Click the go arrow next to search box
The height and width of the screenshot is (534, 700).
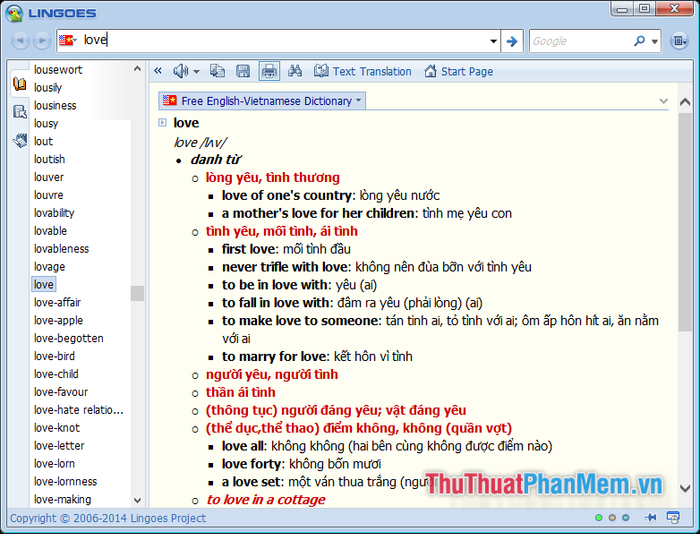[x=512, y=41]
